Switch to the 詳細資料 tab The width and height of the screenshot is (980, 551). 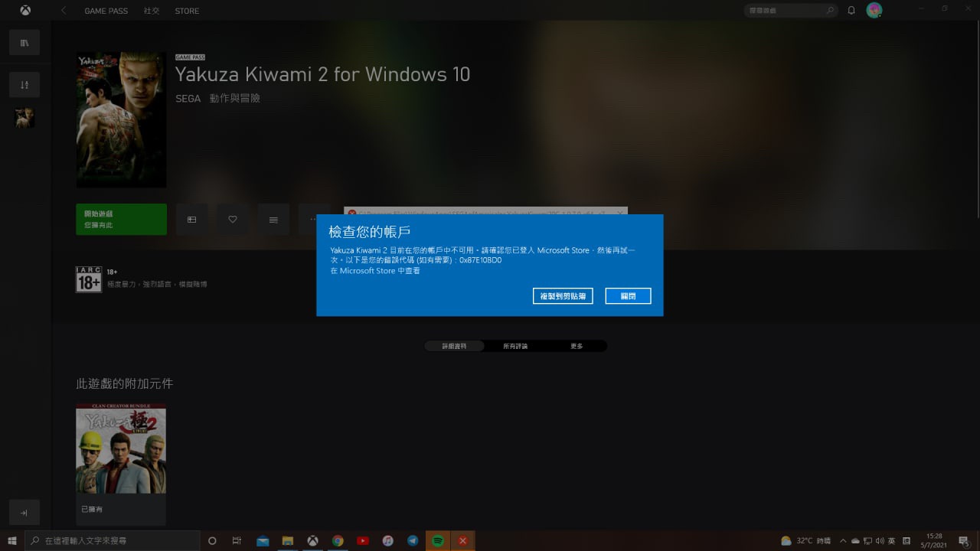pos(454,346)
